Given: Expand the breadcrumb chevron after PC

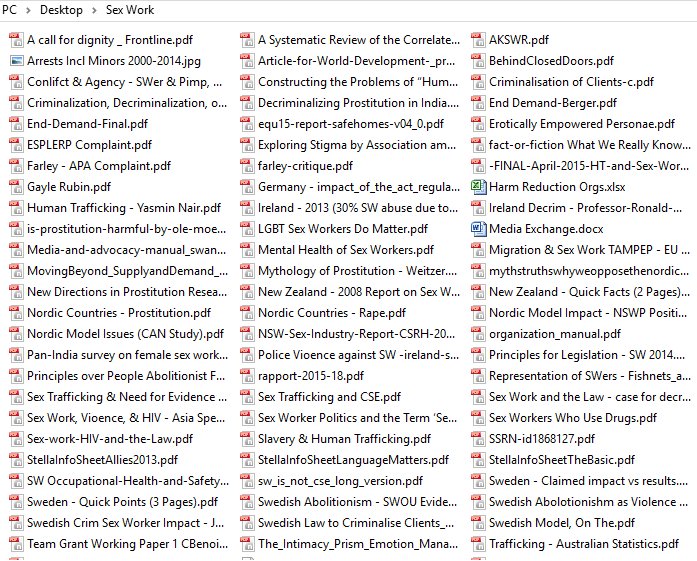Looking at the screenshot, I should [x=28, y=10].
